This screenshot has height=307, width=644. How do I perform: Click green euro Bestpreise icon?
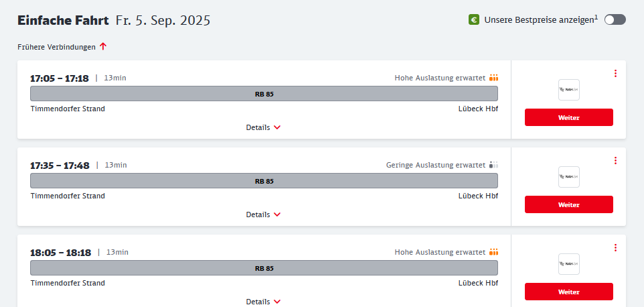click(474, 19)
